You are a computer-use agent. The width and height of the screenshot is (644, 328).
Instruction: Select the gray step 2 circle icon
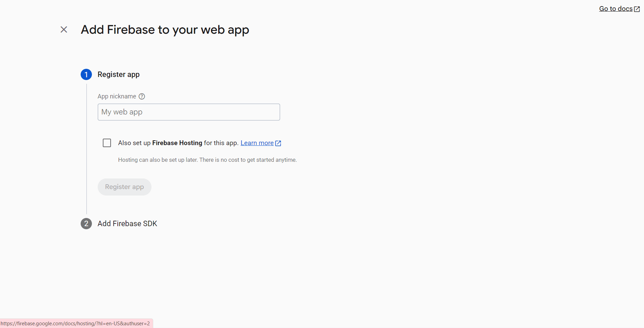tap(86, 223)
